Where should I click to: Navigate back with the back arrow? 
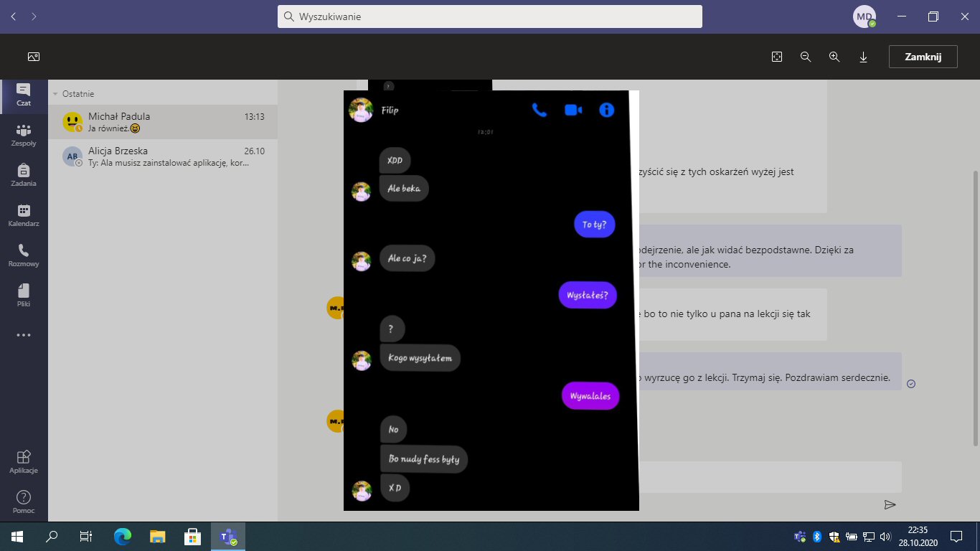(14, 16)
